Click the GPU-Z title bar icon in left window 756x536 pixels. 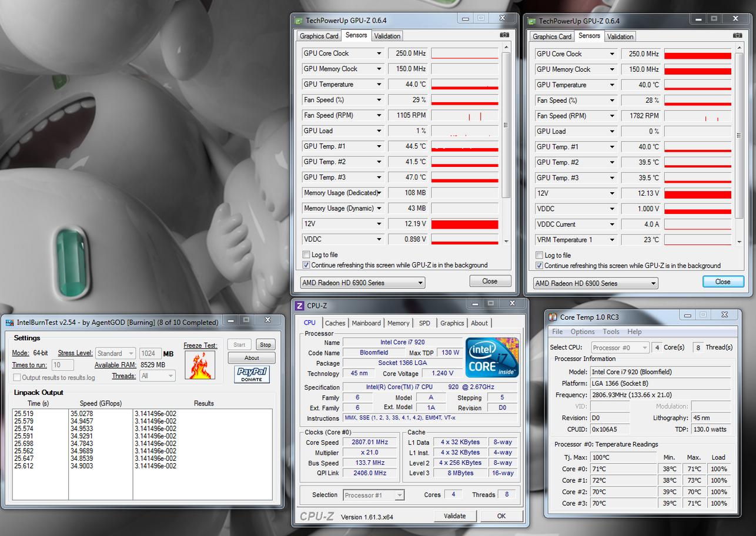299,21
